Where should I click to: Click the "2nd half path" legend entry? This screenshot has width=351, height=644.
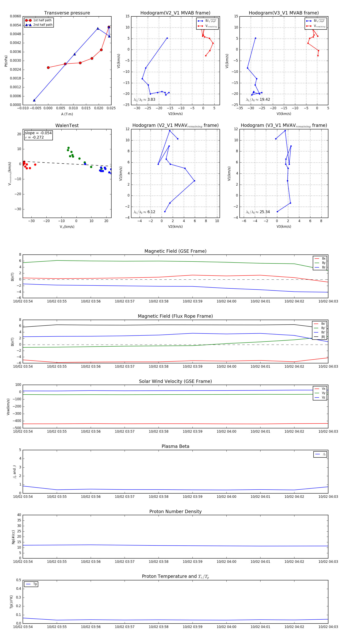pos(39,25)
